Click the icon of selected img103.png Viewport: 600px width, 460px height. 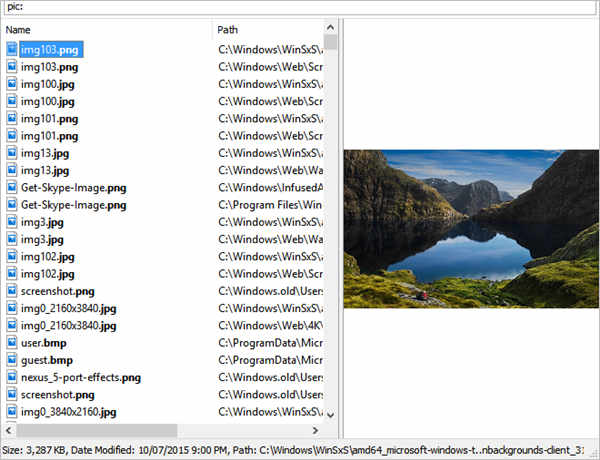tap(12, 49)
